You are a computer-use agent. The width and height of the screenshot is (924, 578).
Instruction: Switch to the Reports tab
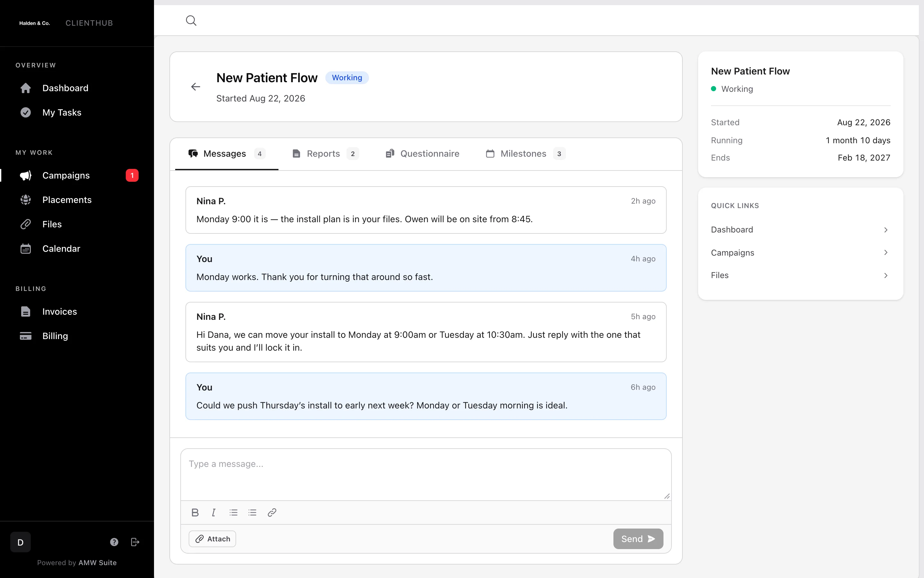(x=325, y=154)
